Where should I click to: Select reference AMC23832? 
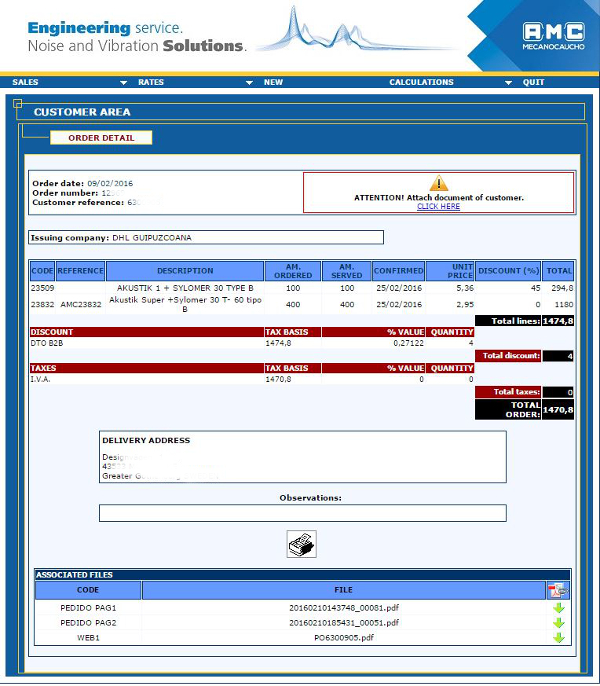point(81,304)
